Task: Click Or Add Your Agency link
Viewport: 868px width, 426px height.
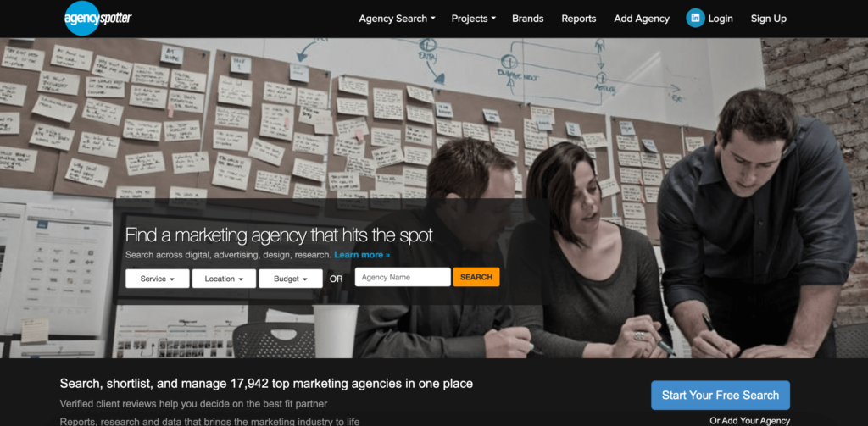Action: 749,420
